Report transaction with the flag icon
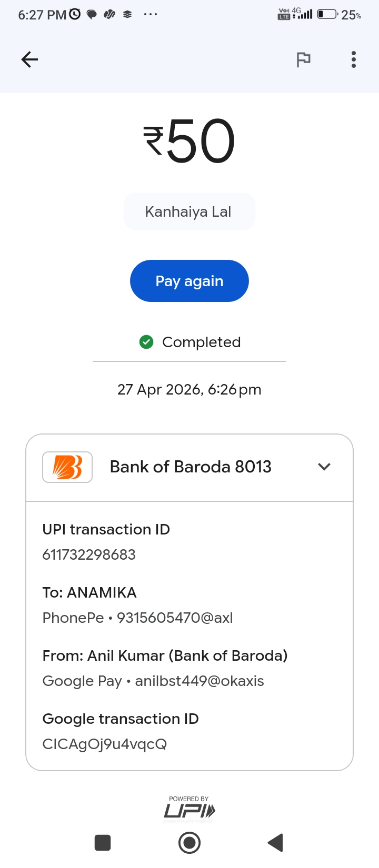Viewport: 379px width, 868px height. click(303, 59)
